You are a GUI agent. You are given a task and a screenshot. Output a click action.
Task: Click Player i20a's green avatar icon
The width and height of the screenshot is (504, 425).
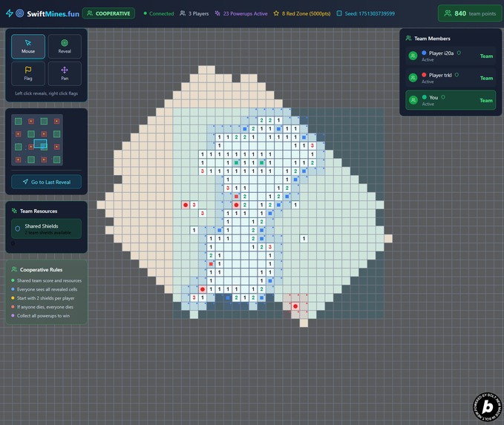pos(413,56)
